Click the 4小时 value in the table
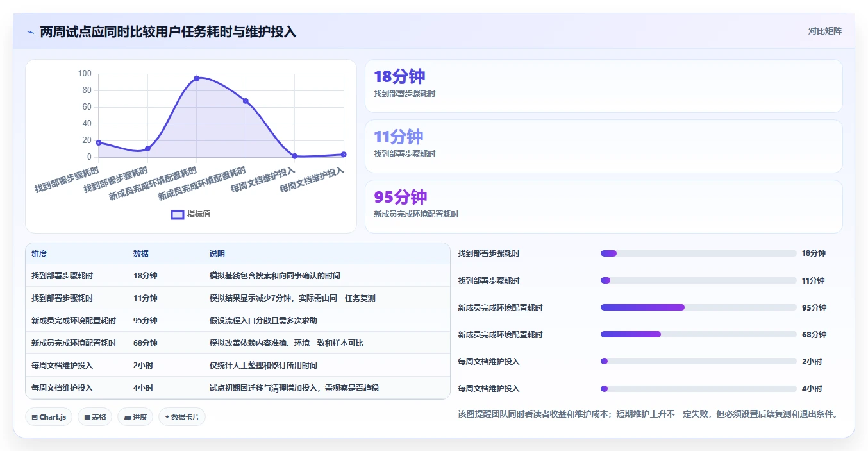This screenshot has width=868, height=451. [x=144, y=388]
